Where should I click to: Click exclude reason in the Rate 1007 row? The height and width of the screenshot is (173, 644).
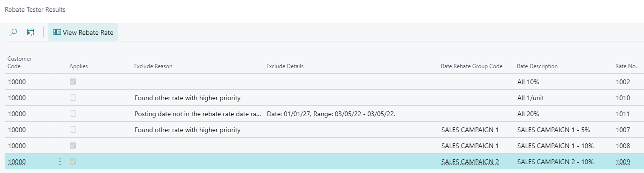click(x=188, y=130)
